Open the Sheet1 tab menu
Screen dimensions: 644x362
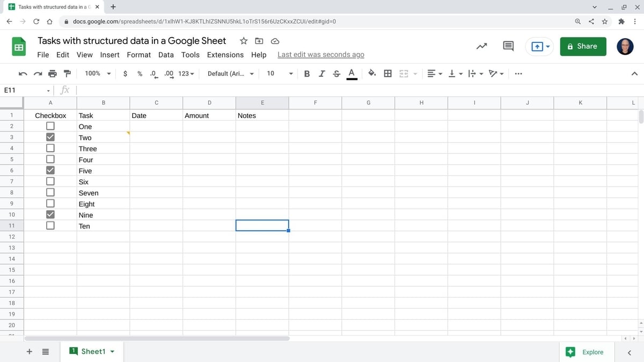pyautogui.click(x=112, y=351)
